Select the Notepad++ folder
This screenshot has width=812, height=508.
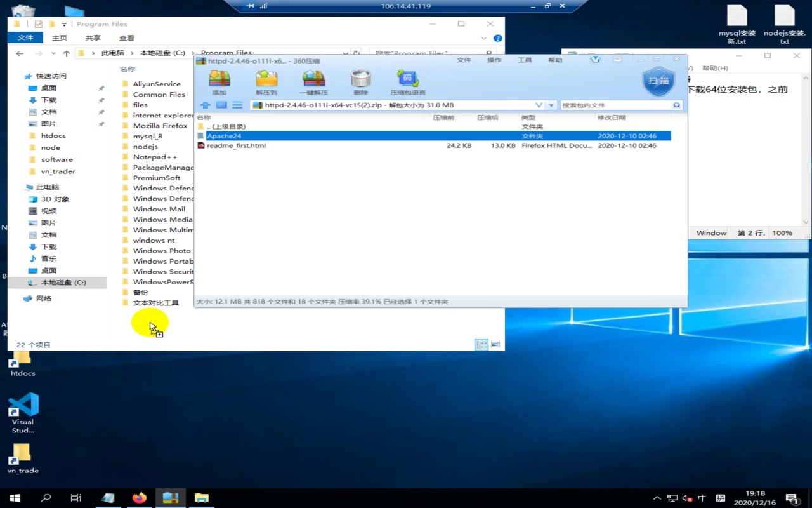coord(155,157)
